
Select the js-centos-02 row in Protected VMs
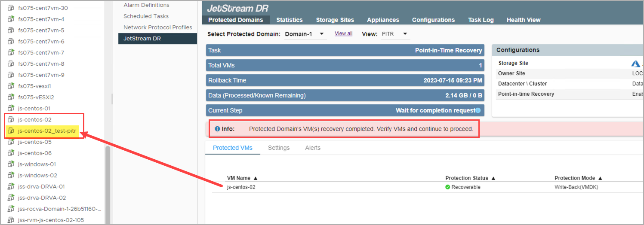pos(241,187)
